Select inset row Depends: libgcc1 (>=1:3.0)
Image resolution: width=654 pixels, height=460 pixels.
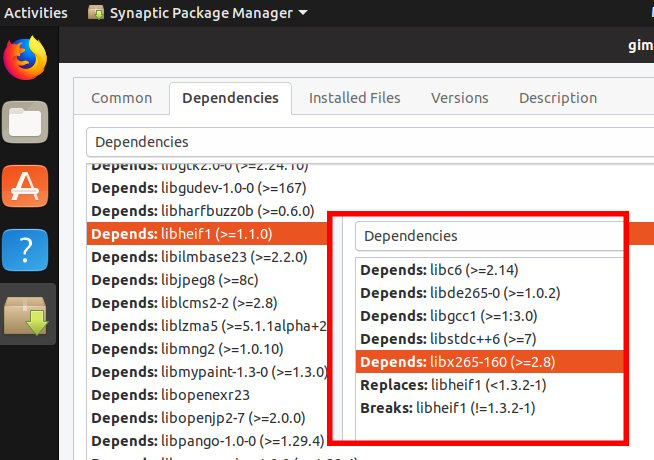(x=490, y=316)
